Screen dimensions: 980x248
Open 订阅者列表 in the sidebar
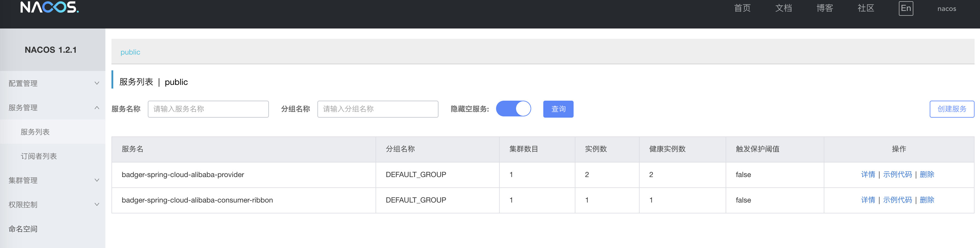pyautogui.click(x=38, y=156)
